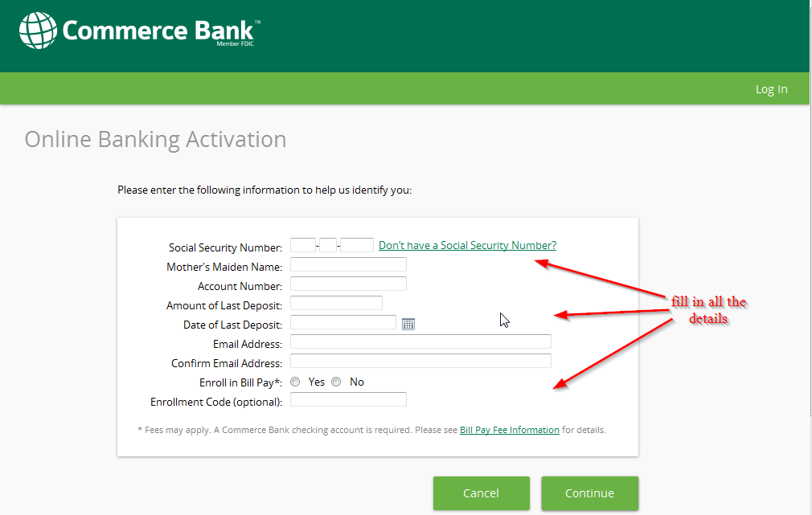Focus first Social Security Number box
This screenshot has height=515, width=812.
pos(303,245)
